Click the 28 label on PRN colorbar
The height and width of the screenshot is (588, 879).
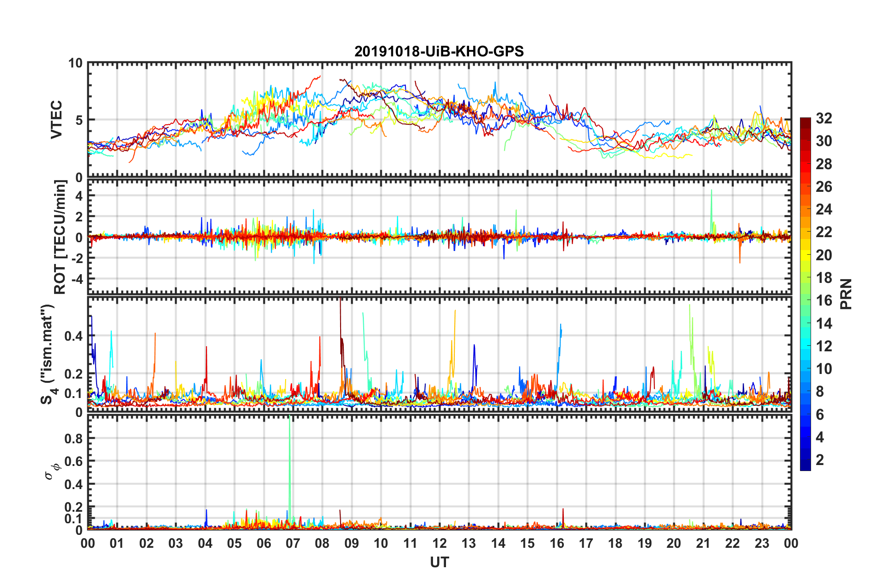click(824, 164)
